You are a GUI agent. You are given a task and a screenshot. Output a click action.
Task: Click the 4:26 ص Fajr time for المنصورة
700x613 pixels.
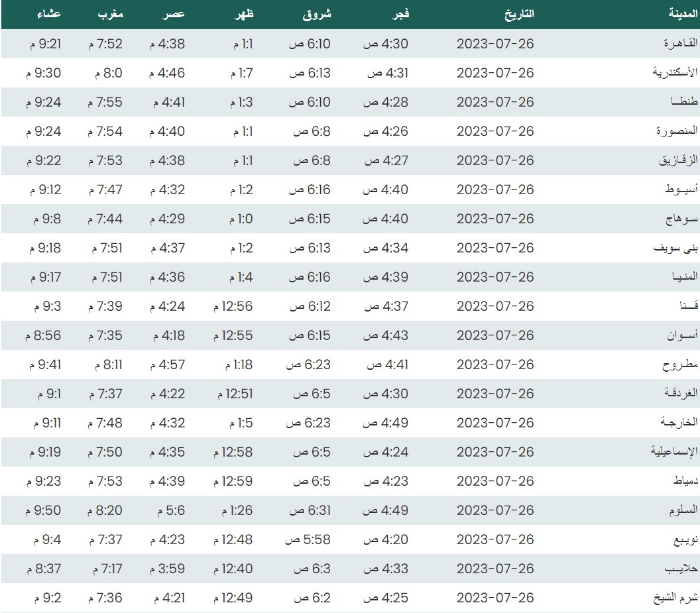coord(386,131)
